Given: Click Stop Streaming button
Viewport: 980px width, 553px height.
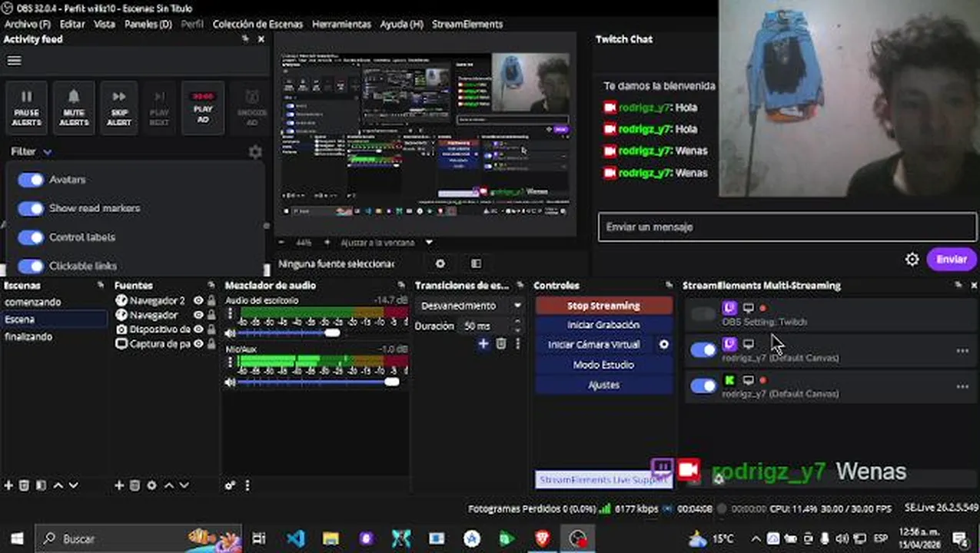Looking at the screenshot, I should click(x=603, y=306).
